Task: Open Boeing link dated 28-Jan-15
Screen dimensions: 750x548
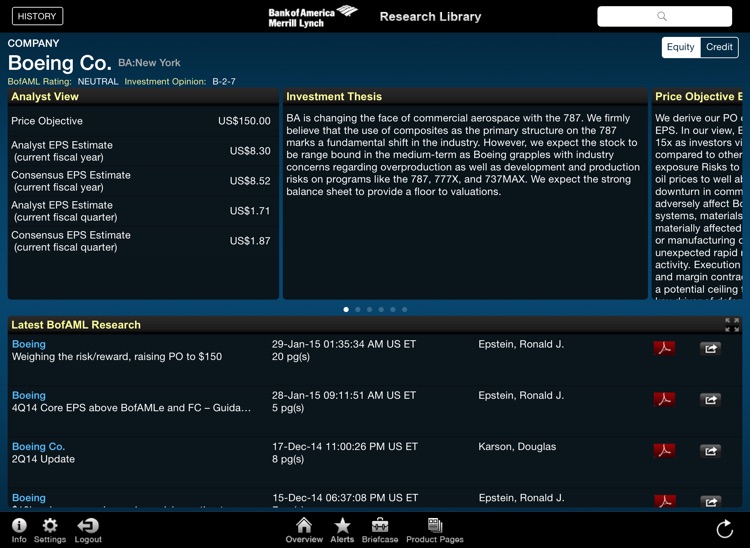Action: [x=29, y=395]
